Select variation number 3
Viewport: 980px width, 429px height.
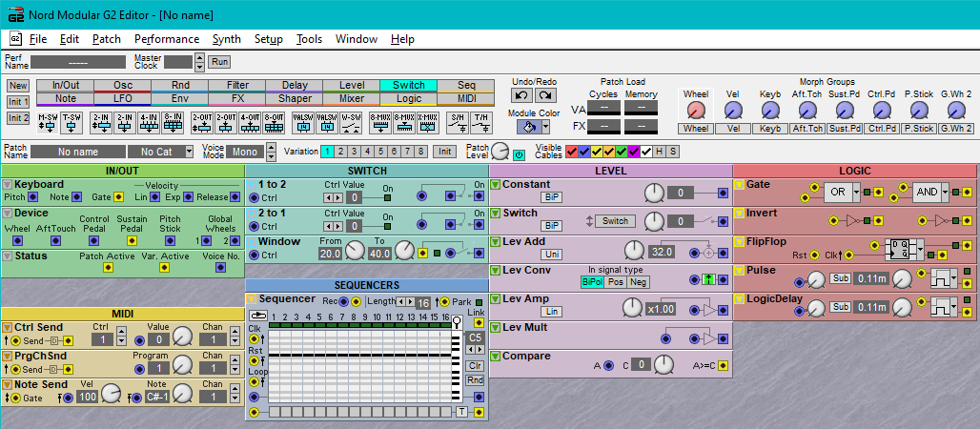[x=352, y=152]
